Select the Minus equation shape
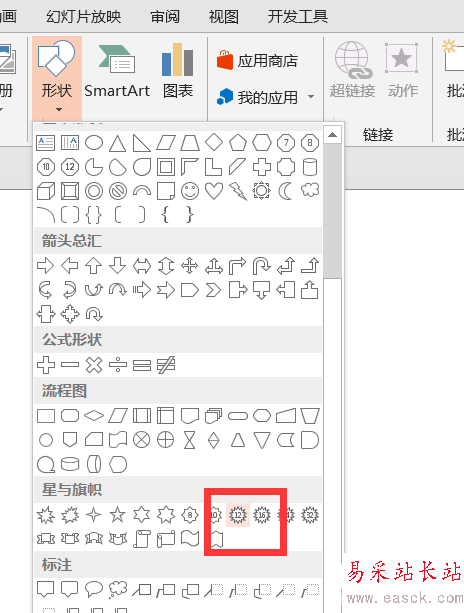The height and width of the screenshot is (613, 464). (x=70, y=365)
